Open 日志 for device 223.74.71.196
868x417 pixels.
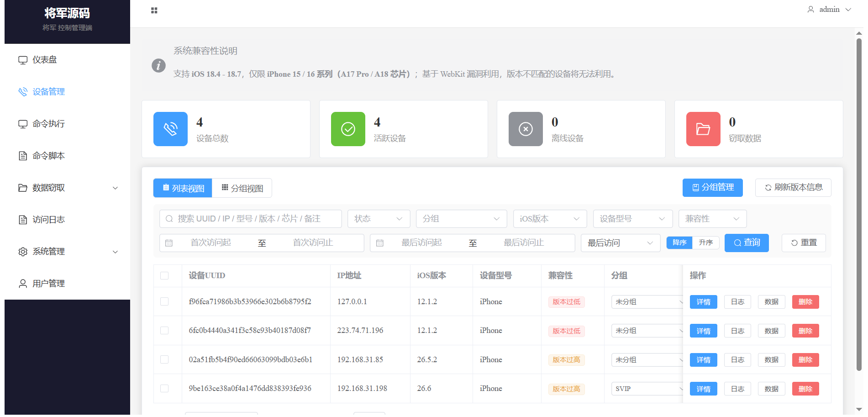pos(737,331)
